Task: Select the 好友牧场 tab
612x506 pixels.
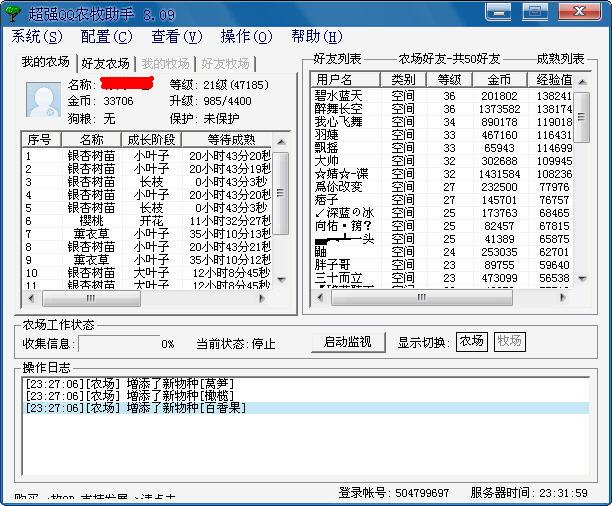Action: pyautogui.click(x=226, y=63)
